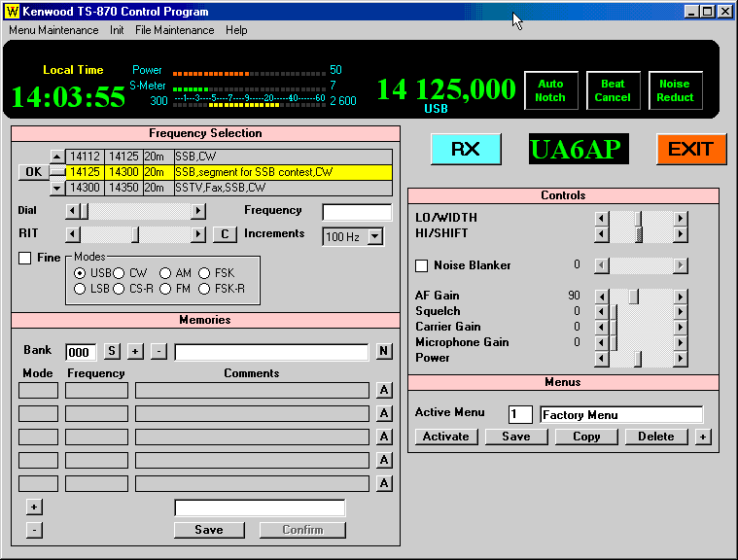Clear RIT with the C button

[225, 234]
